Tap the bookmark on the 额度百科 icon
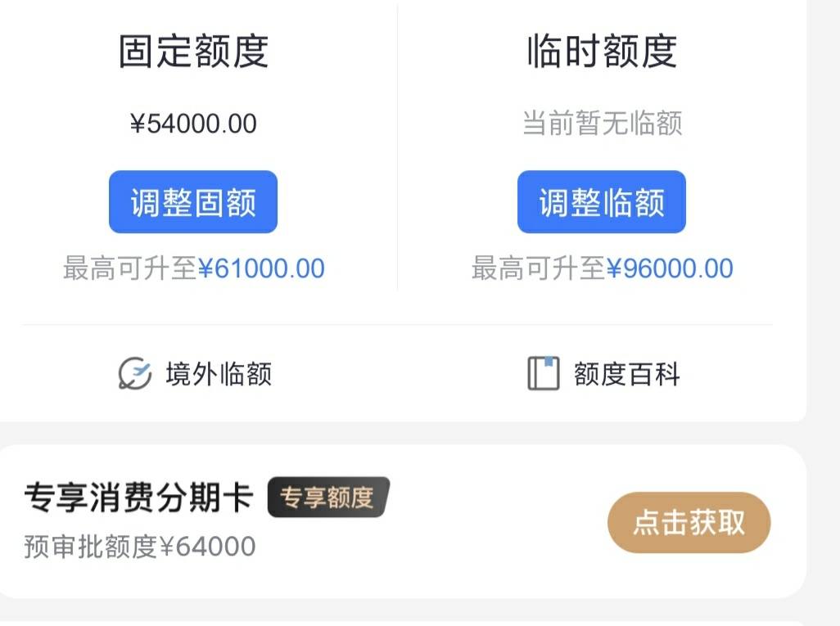 click(549, 362)
